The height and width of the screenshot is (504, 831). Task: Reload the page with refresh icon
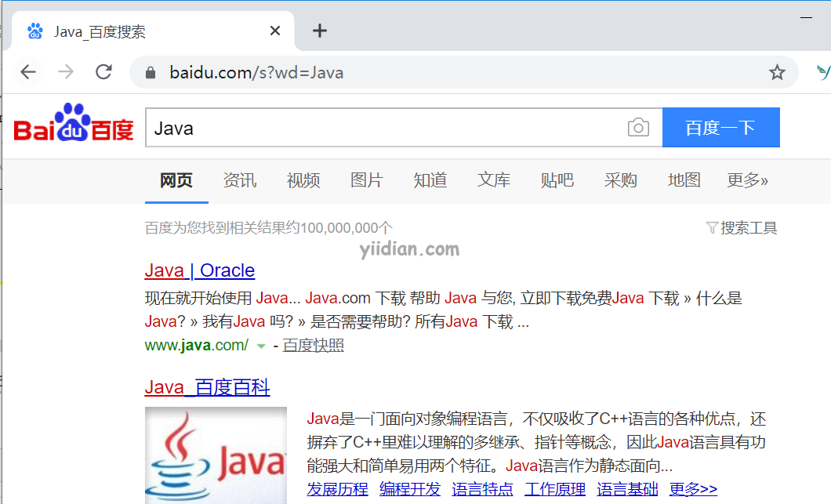pyautogui.click(x=103, y=72)
